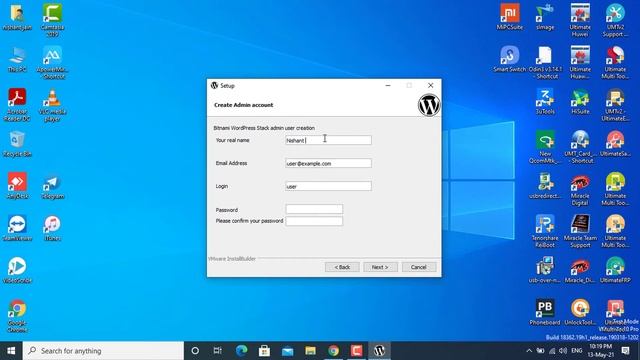The width and height of the screenshot is (640, 360).
Task: Open Mail app from taskbar
Action: pyautogui.click(x=287, y=351)
